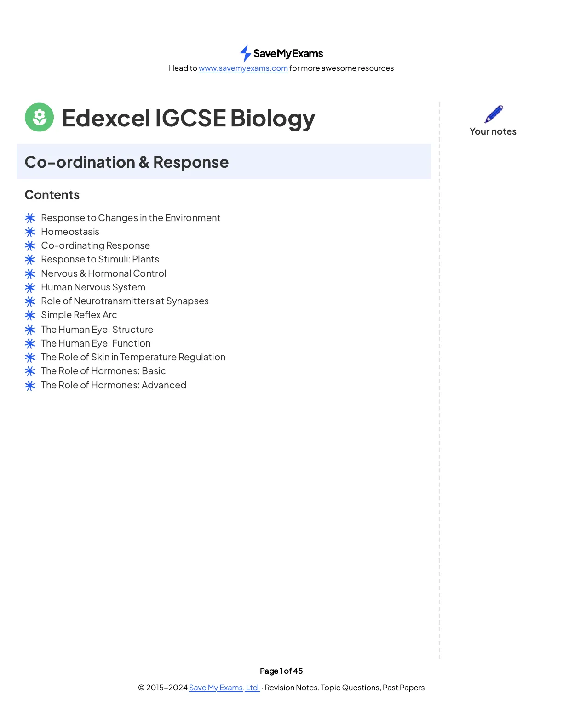Click the star bullet beside Response to Stimuli: Plants
The image size is (563, 728).
tap(30, 260)
